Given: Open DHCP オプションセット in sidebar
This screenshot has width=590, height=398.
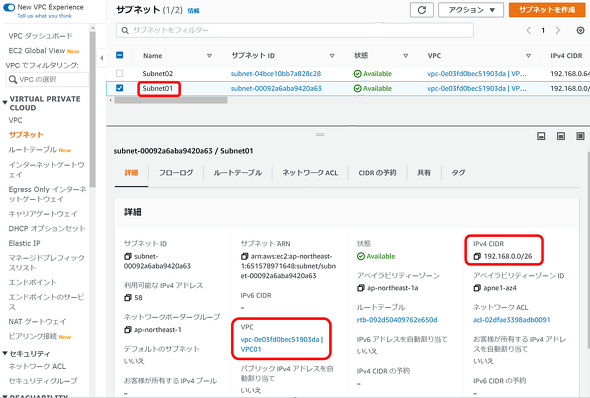Looking at the screenshot, I should pos(47,229).
